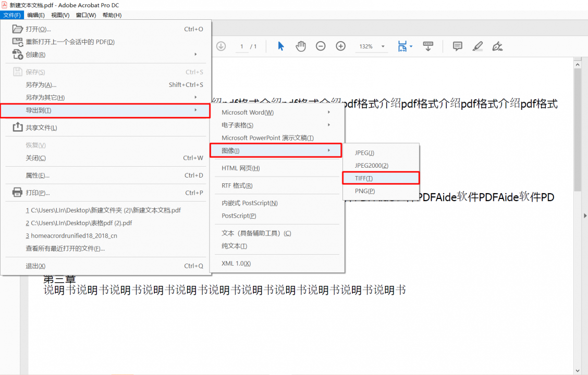Click the fit page width icon
The height and width of the screenshot is (375, 588).
click(x=402, y=46)
